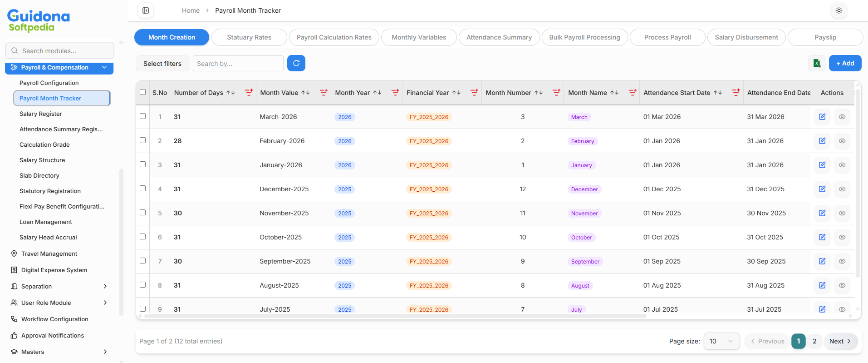
Task: Toggle the light/dark theme sun icon
Action: [x=839, y=10]
